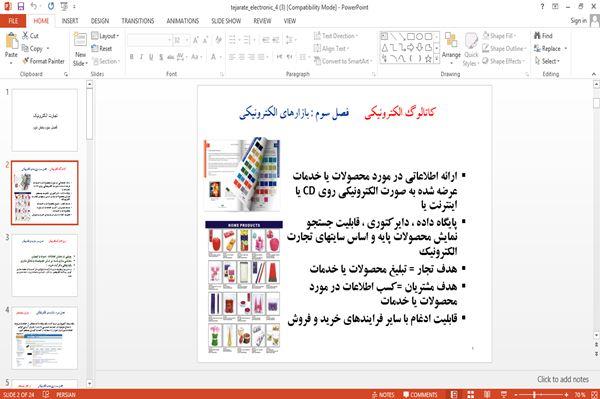Switch to the SLIDE SHOW tab
Screen dimensions: 600x399
click(x=226, y=21)
